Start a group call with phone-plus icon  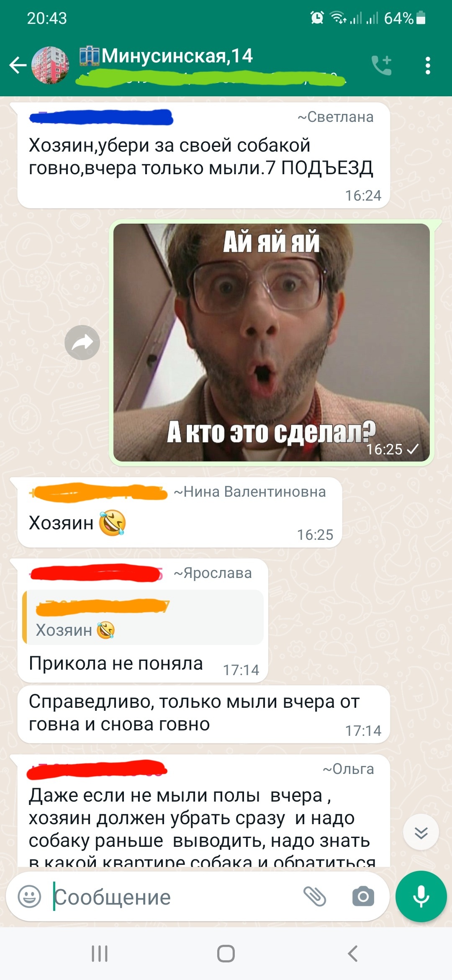coord(382,65)
